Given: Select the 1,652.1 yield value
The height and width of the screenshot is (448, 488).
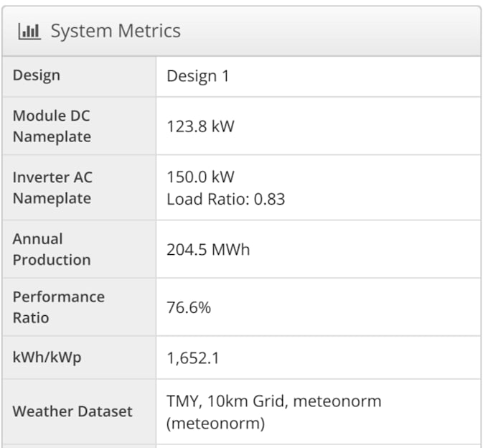Looking at the screenshot, I should (193, 358).
